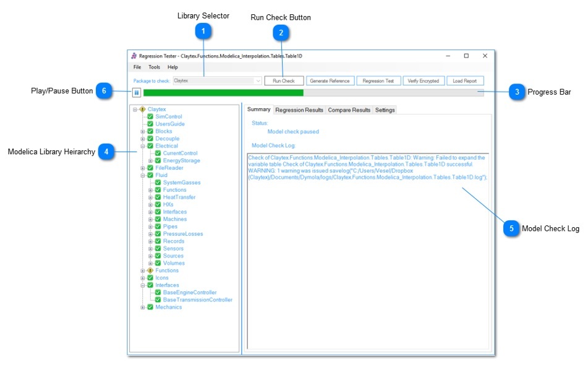This screenshot has width=588, height=367.
Task: Click the green progress bar
Action: [x=313, y=93]
